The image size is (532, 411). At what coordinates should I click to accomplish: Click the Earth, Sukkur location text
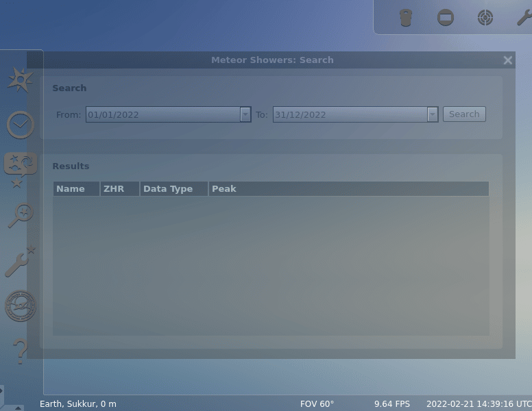(78, 404)
